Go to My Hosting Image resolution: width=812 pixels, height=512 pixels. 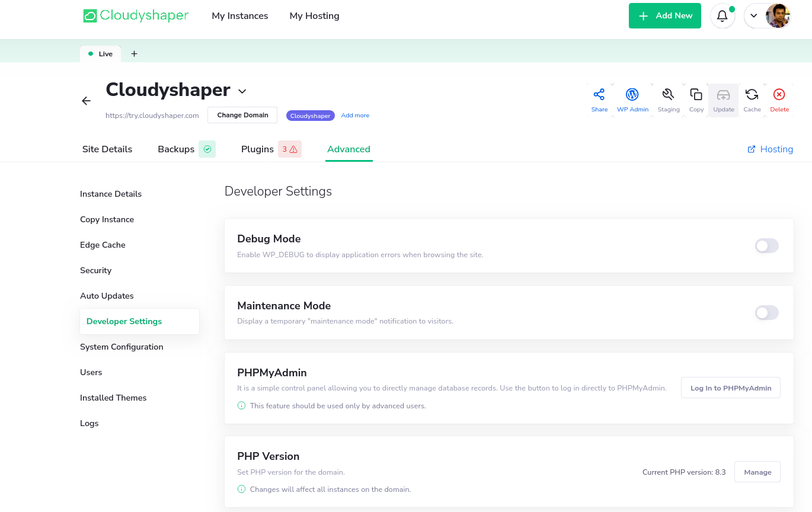click(x=314, y=15)
